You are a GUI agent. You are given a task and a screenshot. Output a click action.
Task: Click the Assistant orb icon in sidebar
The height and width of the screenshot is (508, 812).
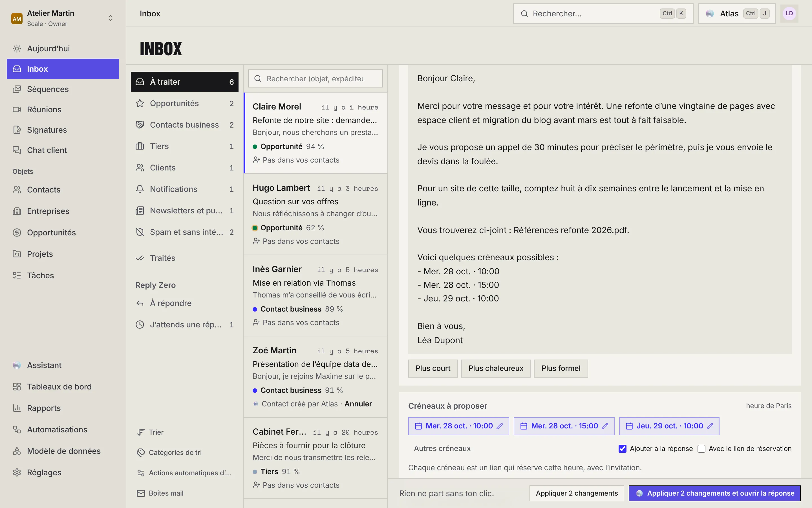pyautogui.click(x=17, y=365)
